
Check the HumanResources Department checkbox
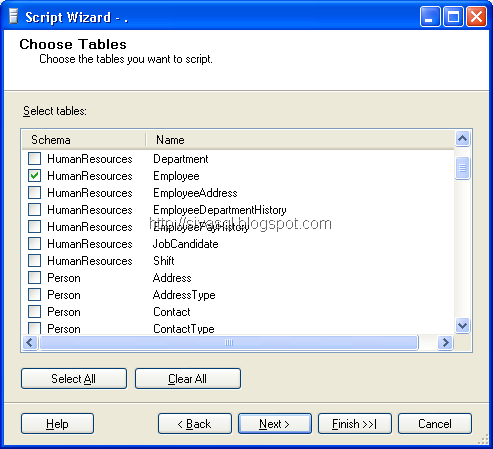click(x=34, y=159)
